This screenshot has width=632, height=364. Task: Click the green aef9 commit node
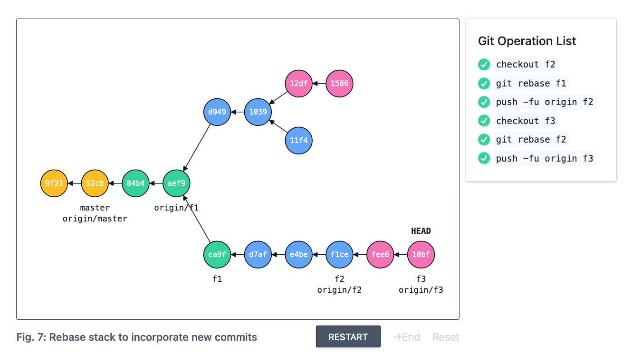[x=176, y=183]
